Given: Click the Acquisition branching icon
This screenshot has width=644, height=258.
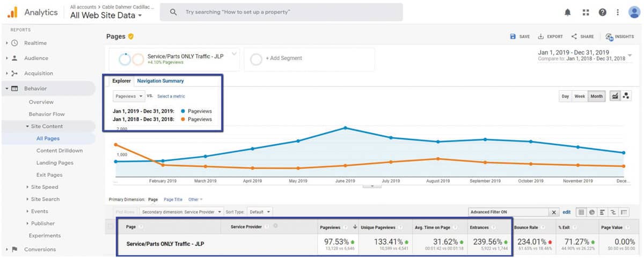Looking at the screenshot, I should (14, 73).
